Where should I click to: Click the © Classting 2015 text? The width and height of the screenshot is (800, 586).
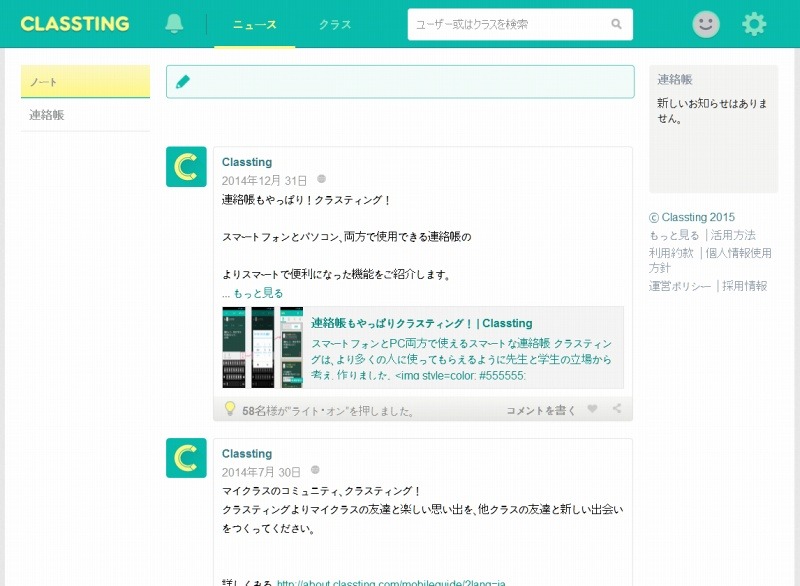[x=692, y=217]
